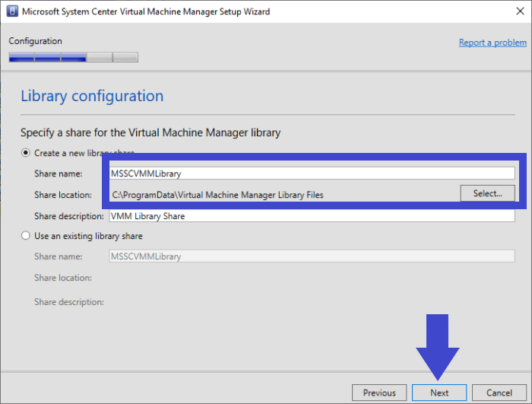Click the disabled existing share name field
Screen dimensions: 532x404
pyautogui.click(x=312, y=256)
